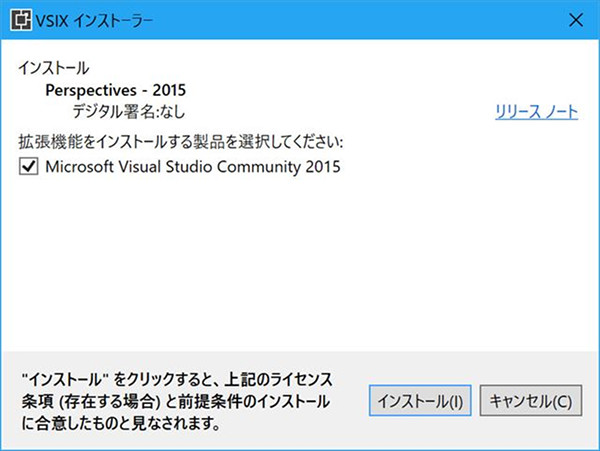Click the VSIX installer icon in title bar
Viewport: 600px width, 451px height.
pyautogui.click(x=21, y=20)
